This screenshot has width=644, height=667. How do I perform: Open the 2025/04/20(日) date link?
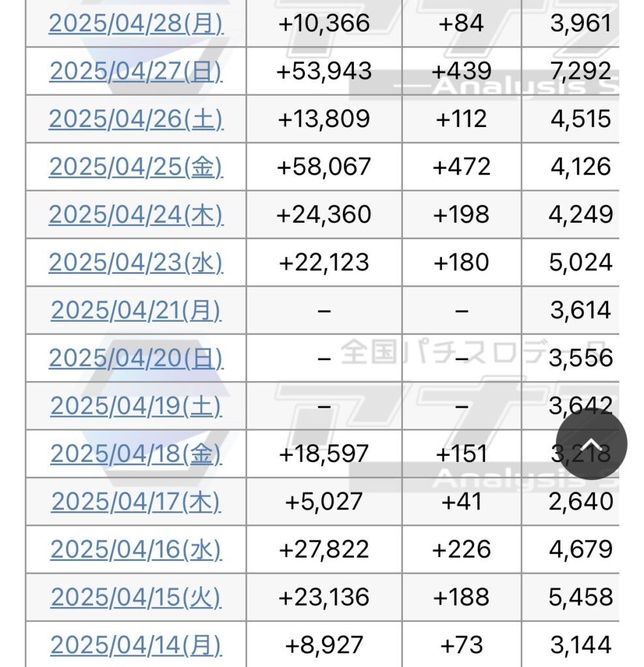(x=136, y=358)
